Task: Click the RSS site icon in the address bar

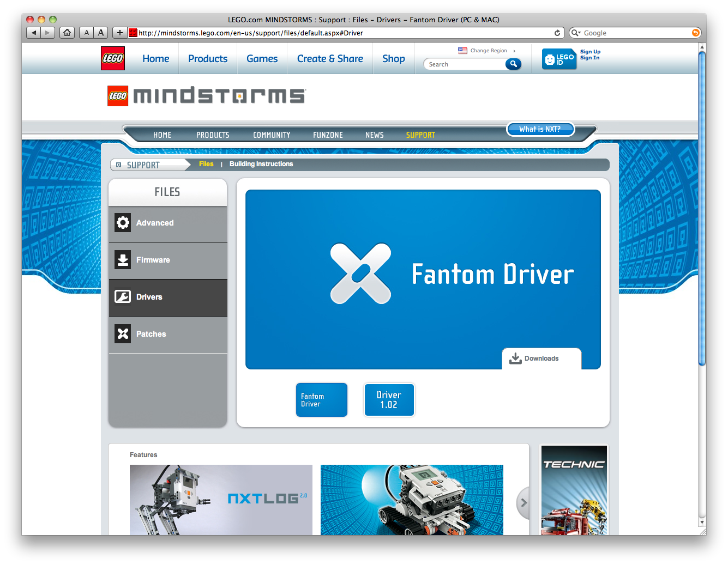Action: click(x=133, y=33)
